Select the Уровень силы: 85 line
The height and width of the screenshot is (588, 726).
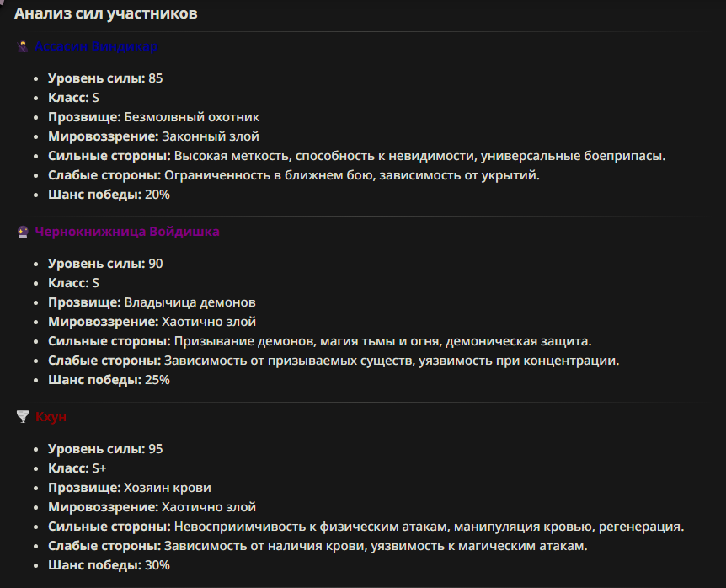[x=105, y=78]
